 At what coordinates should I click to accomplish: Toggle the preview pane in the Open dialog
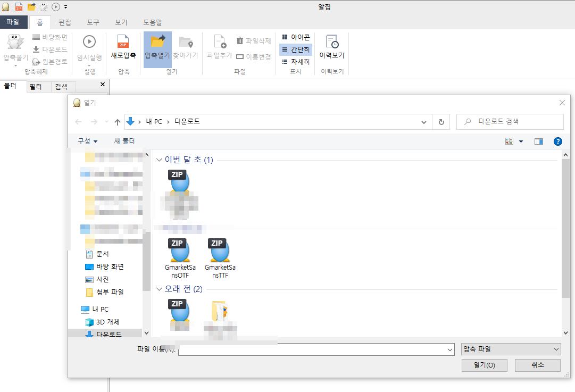[538, 141]
